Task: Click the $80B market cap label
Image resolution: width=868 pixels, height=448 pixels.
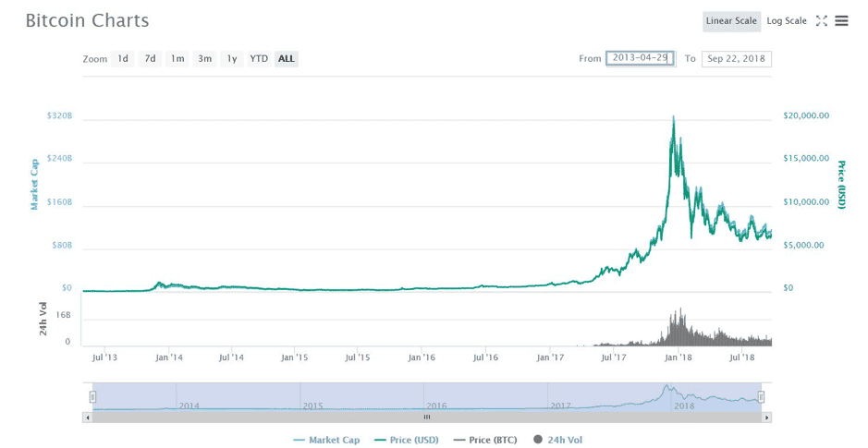Action: 62,245
